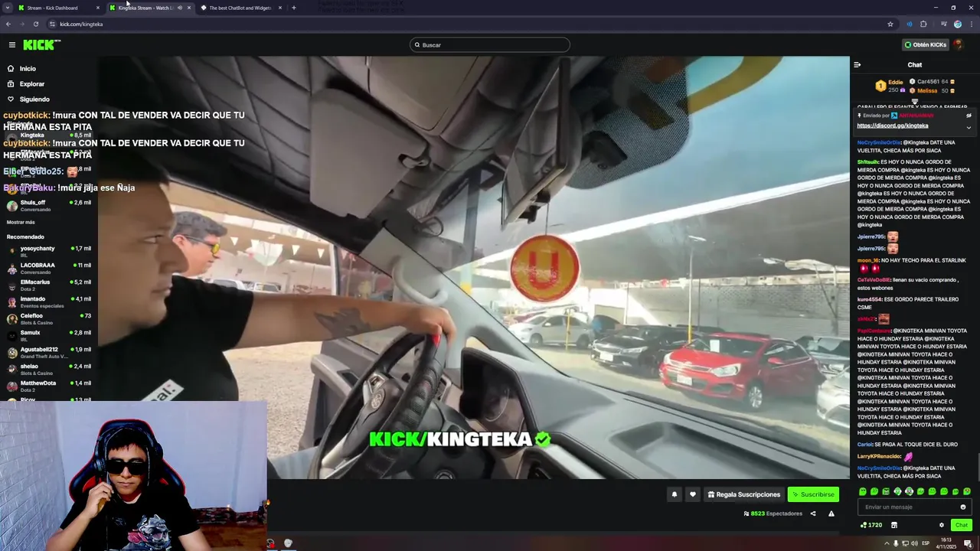Image resolution: width=980 pixels, height=551 pixels.
Task: Go back in browser
Action: pos(8,24)
